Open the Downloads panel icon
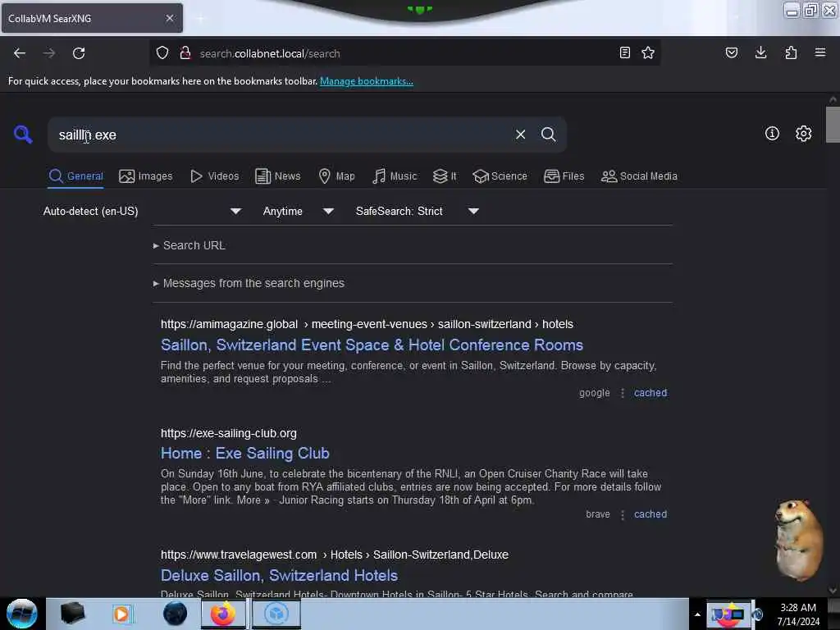840x630 pixels. [760, 52]
